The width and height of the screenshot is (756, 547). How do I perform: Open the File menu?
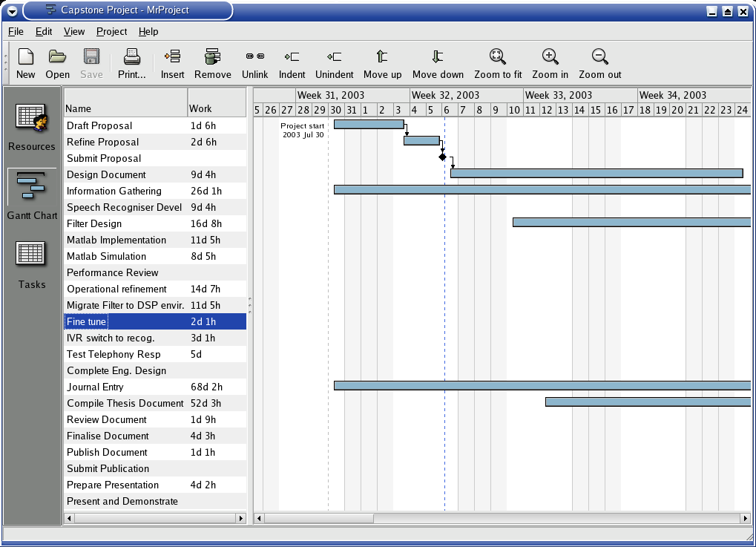[16, 31]
